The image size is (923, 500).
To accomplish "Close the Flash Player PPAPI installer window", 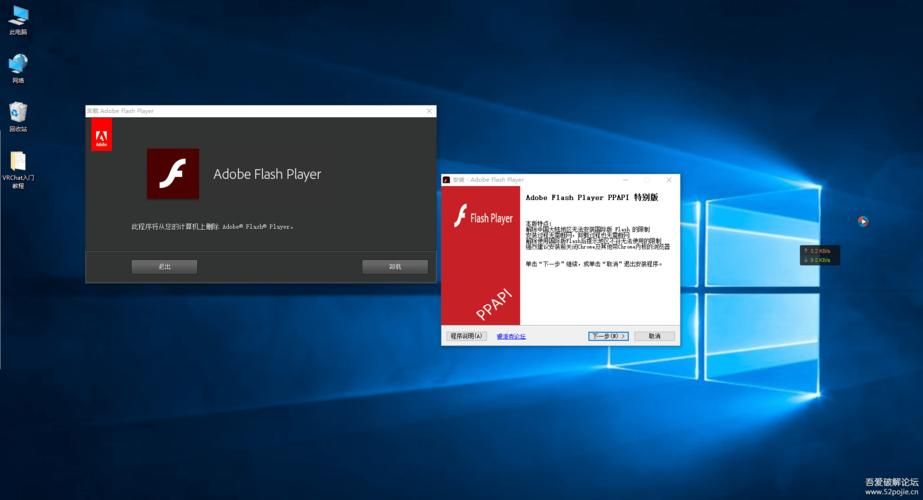I will coord(669,180).
